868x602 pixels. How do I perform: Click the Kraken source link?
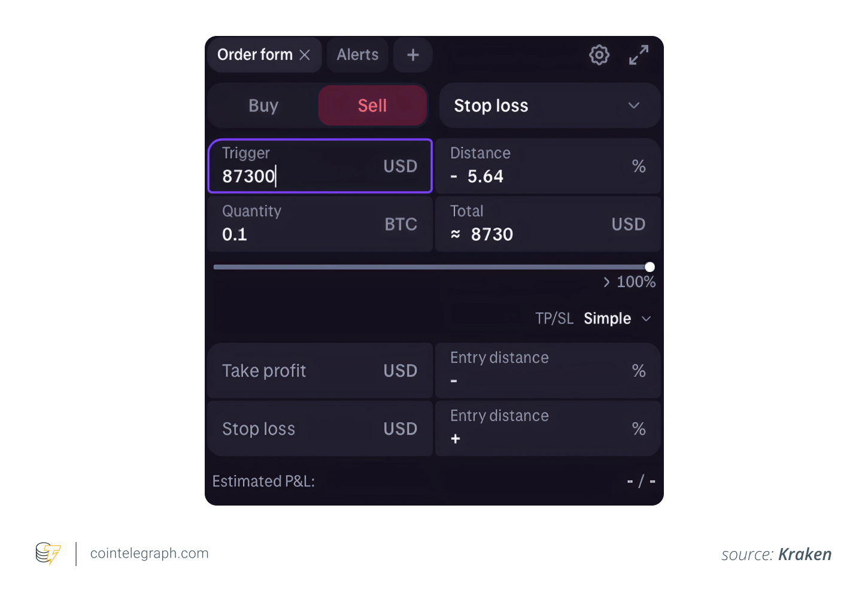click(805, 554)
